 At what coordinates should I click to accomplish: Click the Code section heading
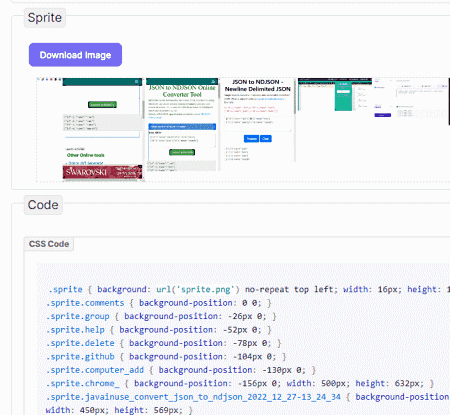coord(43,205)
